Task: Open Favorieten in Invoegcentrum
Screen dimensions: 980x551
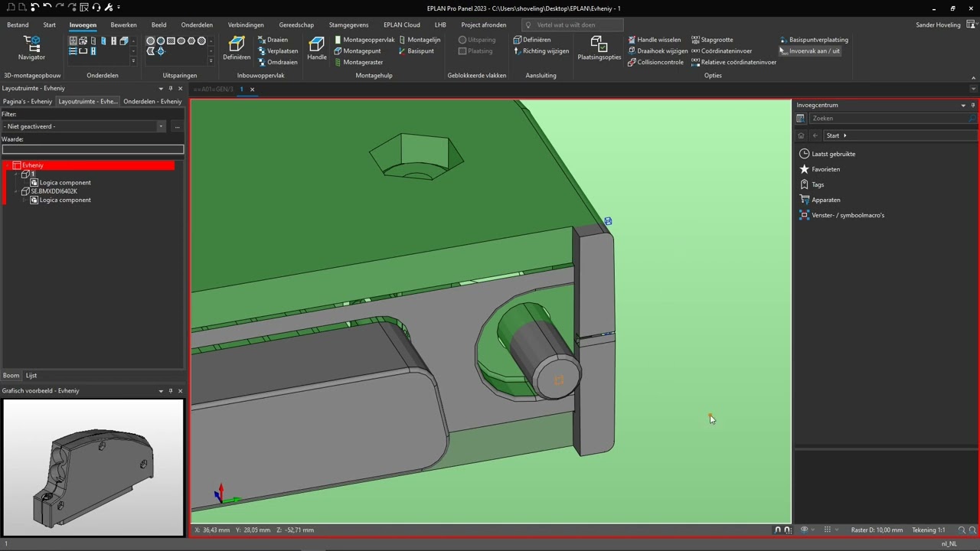Action: pos(819,169)
